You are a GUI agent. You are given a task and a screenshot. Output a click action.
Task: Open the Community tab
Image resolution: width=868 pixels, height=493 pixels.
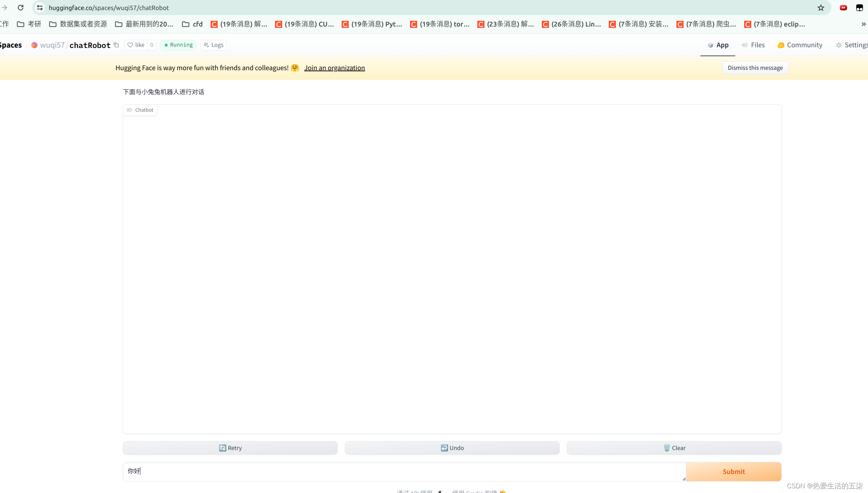coord(800,45)
